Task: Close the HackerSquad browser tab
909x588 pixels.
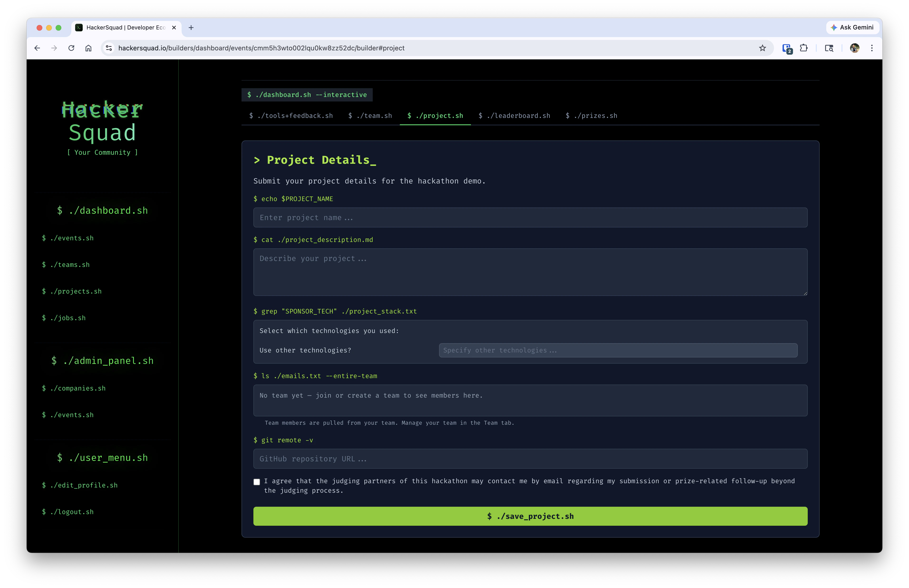Action: click(174, 28)
